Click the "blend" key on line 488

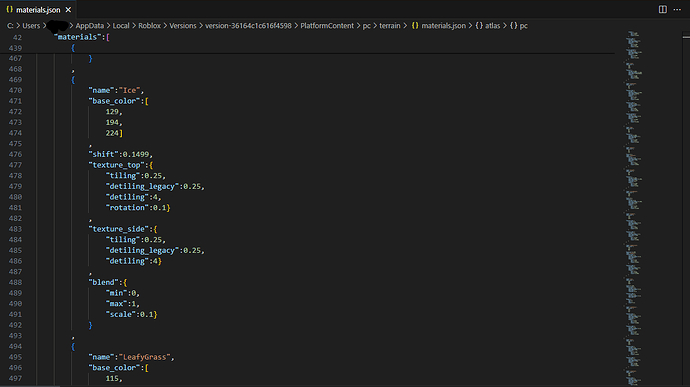[x=103, y=282]
